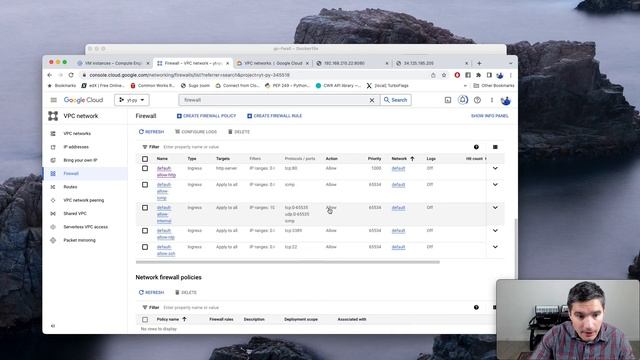640x360 pixels.
Task: Open the help question mark in header
Action: coord(477,100)
